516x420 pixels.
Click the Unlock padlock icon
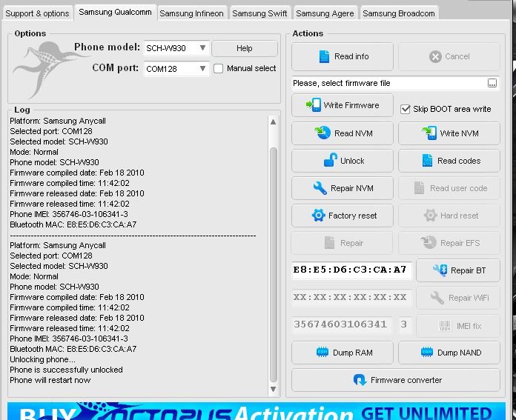coord(331,160)
